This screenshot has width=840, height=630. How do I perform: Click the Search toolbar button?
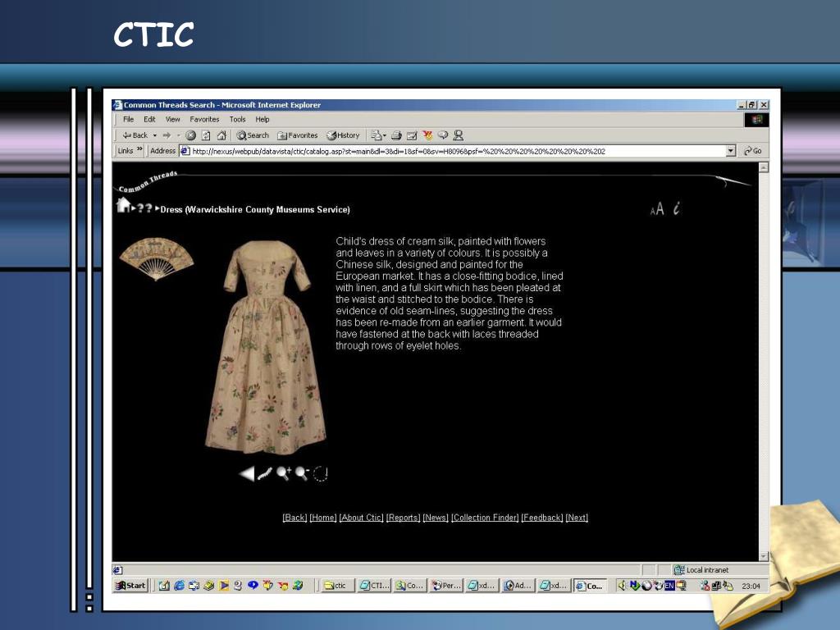point(253,135)
